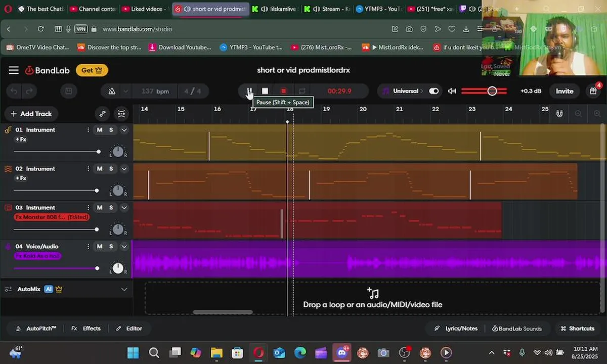Toggle the Universal mastering switch
The height and width of the screenshot is (364, 607).
point(434,91)
